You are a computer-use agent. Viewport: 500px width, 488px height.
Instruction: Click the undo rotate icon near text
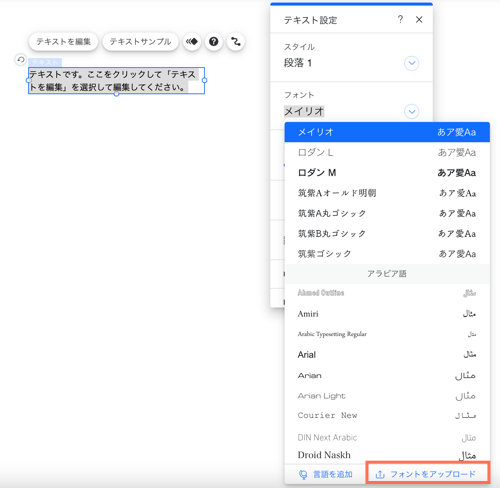point(21,60)
